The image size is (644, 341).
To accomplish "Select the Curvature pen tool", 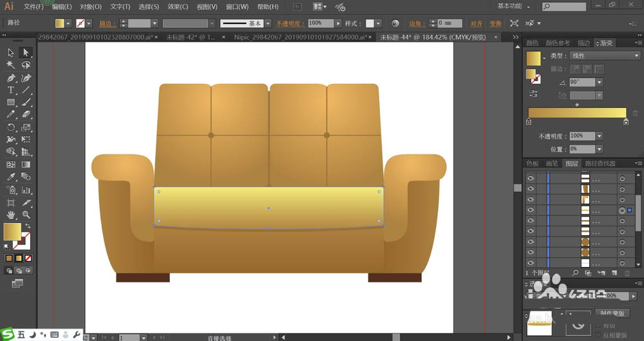I will click(x=26, y=77).
